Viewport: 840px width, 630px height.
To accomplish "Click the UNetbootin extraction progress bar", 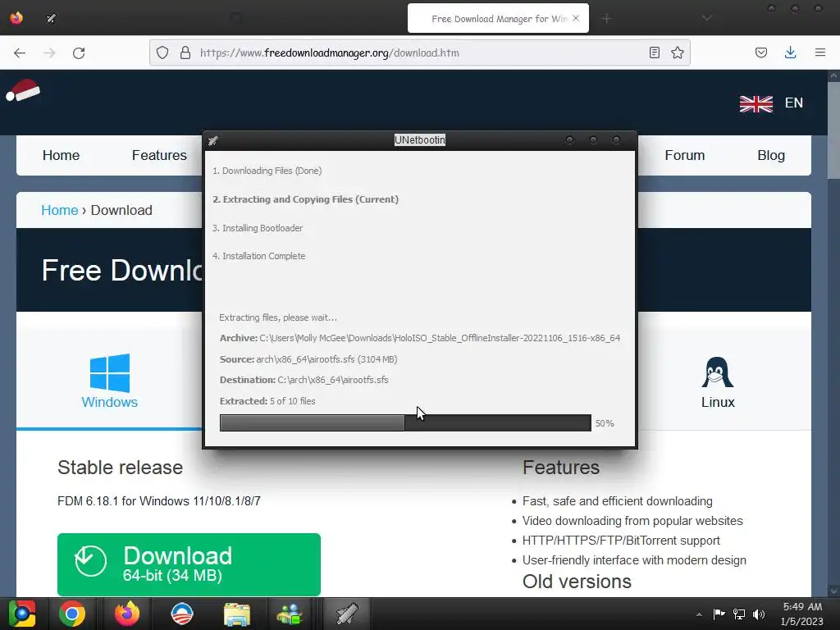I will click(x=405, y=422).
